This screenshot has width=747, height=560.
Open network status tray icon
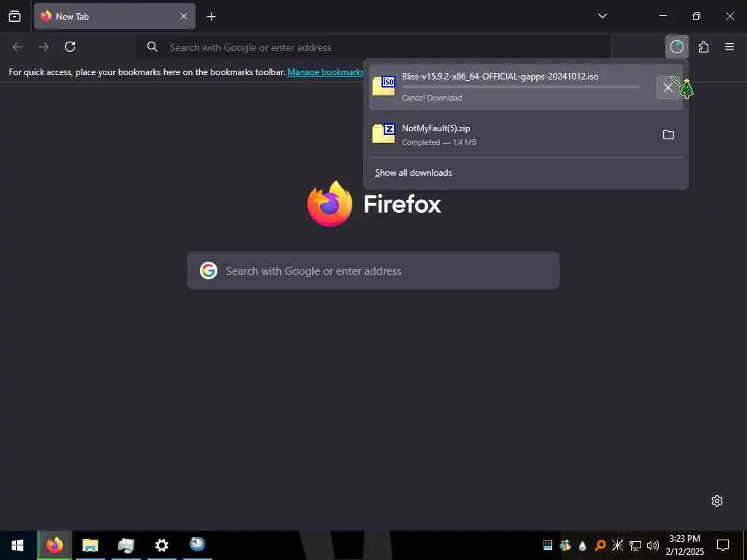pos(635,545)
